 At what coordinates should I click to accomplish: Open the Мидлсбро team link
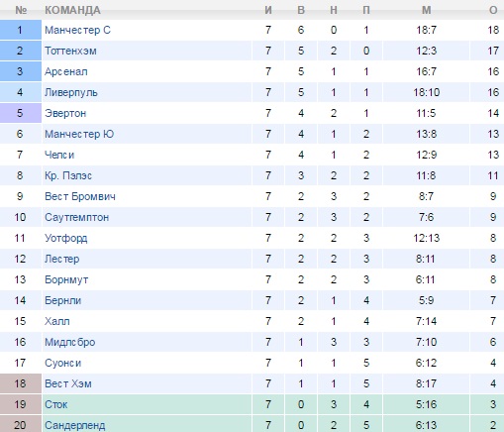tap(70, 342)
